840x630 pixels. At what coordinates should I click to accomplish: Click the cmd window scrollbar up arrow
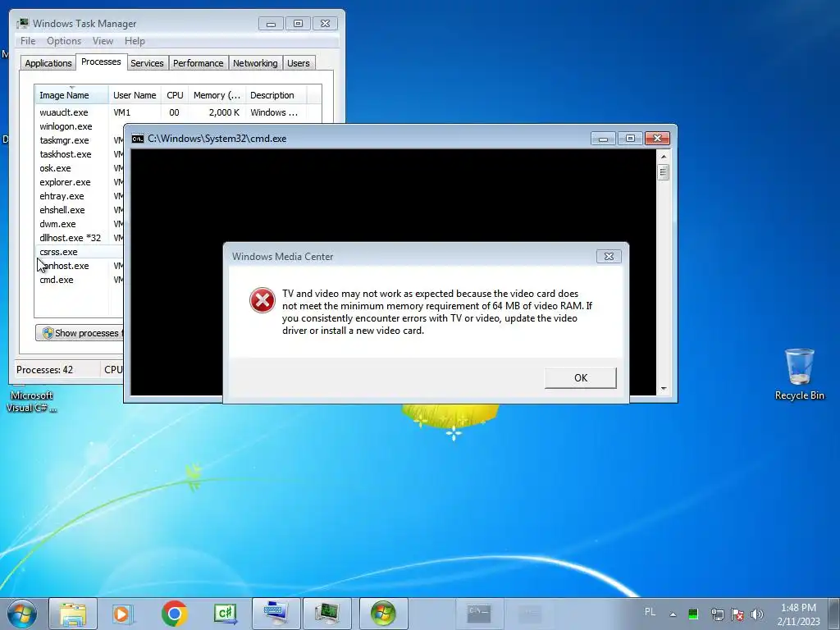(x=663, y=157)
